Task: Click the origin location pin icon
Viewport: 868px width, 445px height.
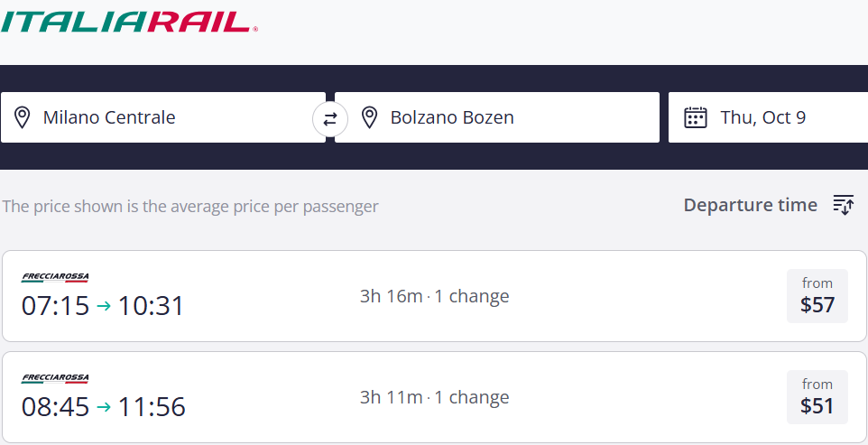Action: click(23, 117)
